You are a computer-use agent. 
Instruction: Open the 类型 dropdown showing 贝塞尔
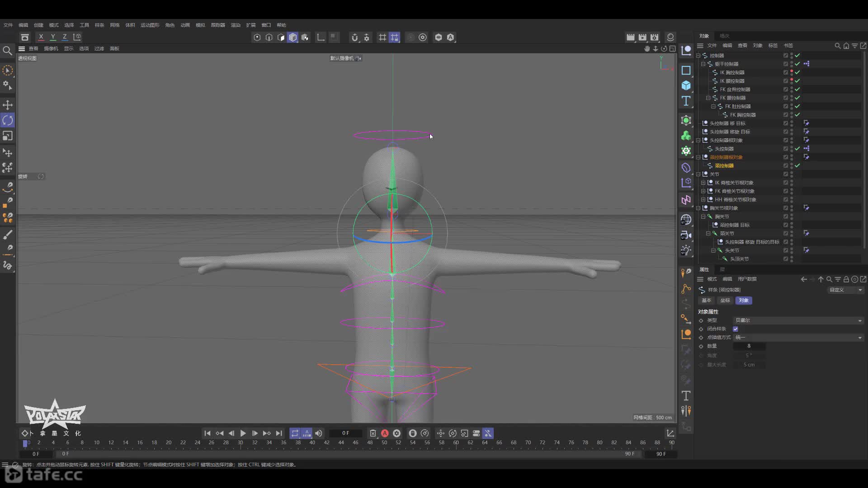(x=798, y=320)
